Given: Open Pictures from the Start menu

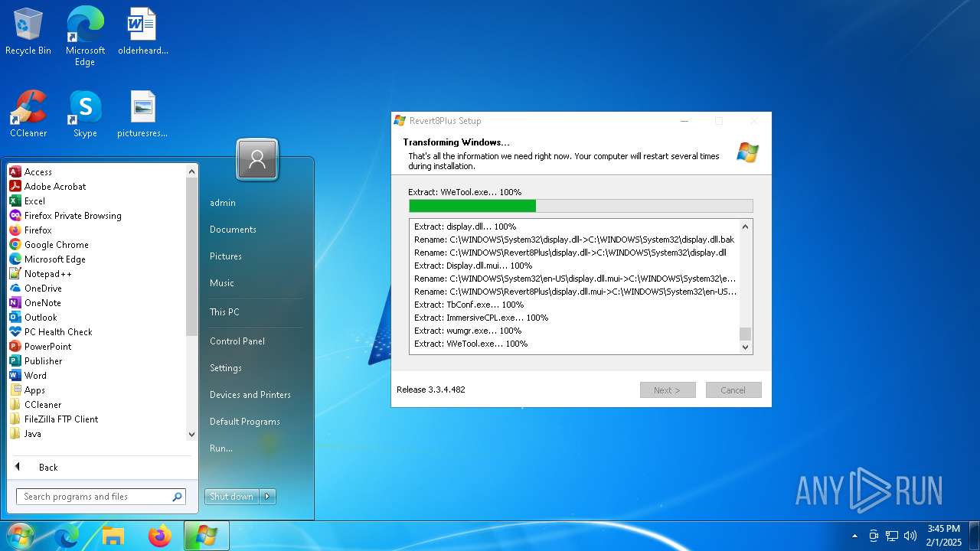Looking at the screenshot, I should 226,256.
